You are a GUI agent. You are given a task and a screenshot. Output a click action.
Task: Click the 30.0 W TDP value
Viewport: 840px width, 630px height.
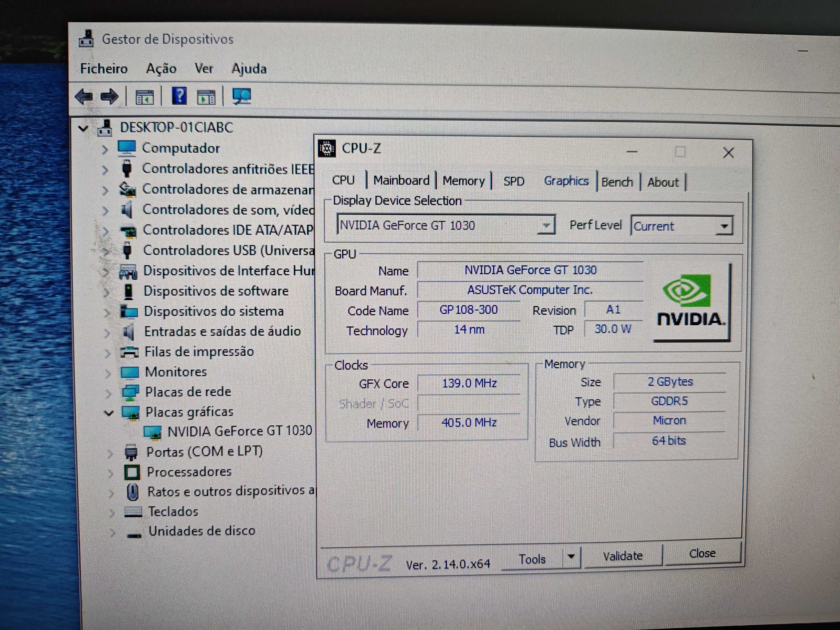pyautogui.click(x=613, y=329)
